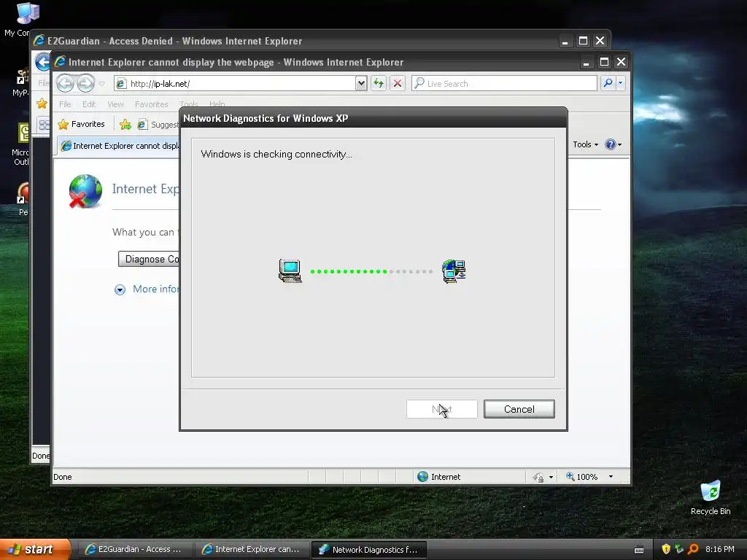Switch to Network Diagnostics taskbar button

(368, 549)
